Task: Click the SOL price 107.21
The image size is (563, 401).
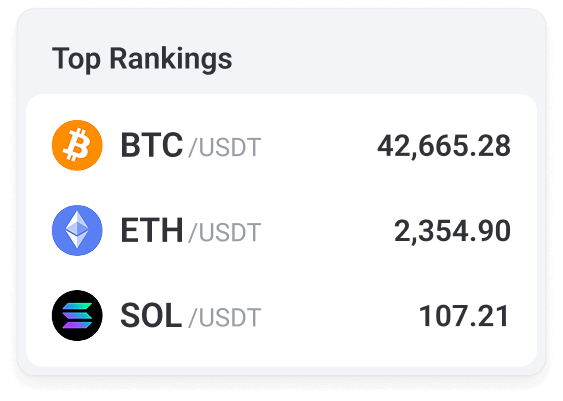Action: [464, 316]
